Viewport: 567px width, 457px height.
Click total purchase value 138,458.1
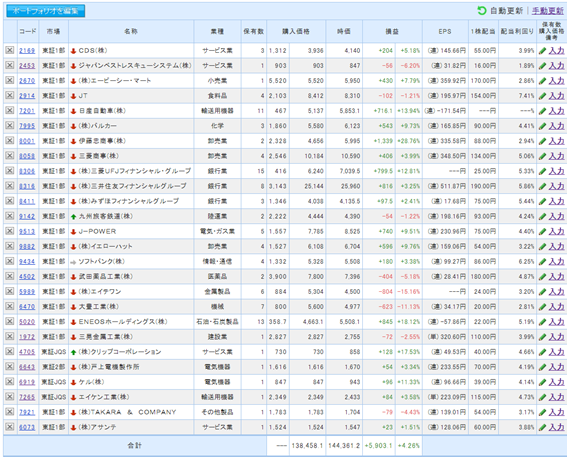click(307, 445)
